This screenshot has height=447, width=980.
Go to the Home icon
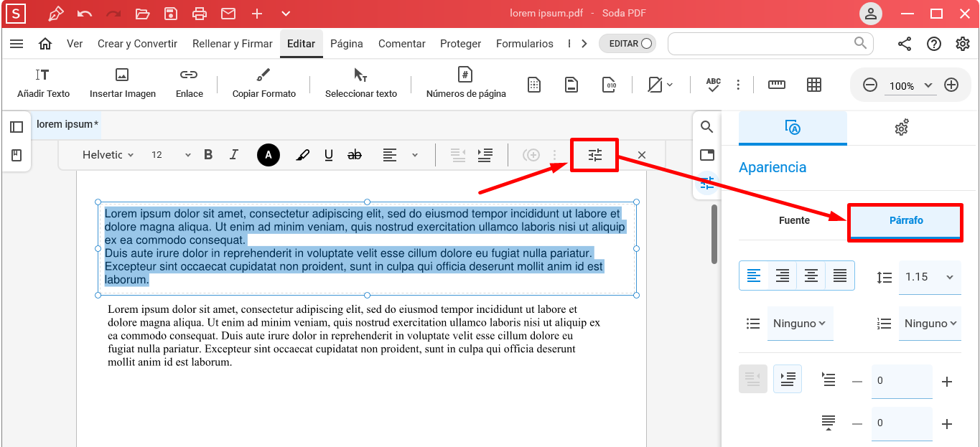pos(45,44)
